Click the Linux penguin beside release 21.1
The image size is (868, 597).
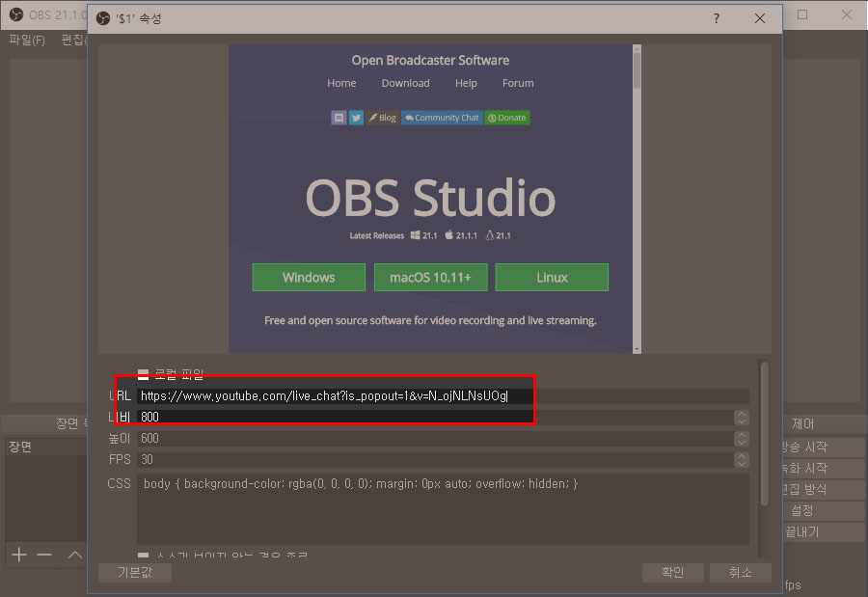click(490, 235)
